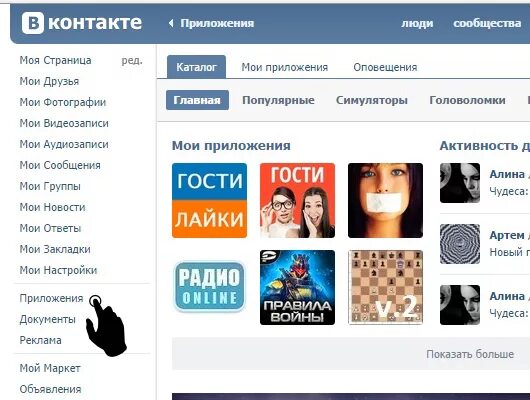
Task: Open Моя Страница in sidebar
Action: point(55,60)
